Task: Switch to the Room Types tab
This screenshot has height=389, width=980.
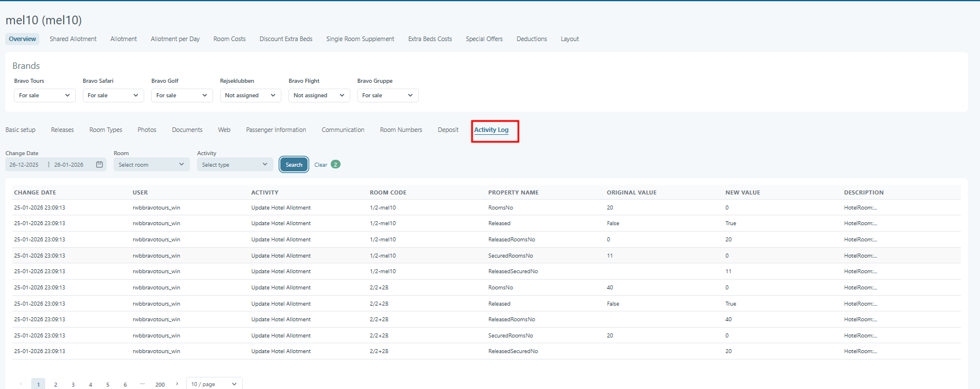Action: click(106, 130)
